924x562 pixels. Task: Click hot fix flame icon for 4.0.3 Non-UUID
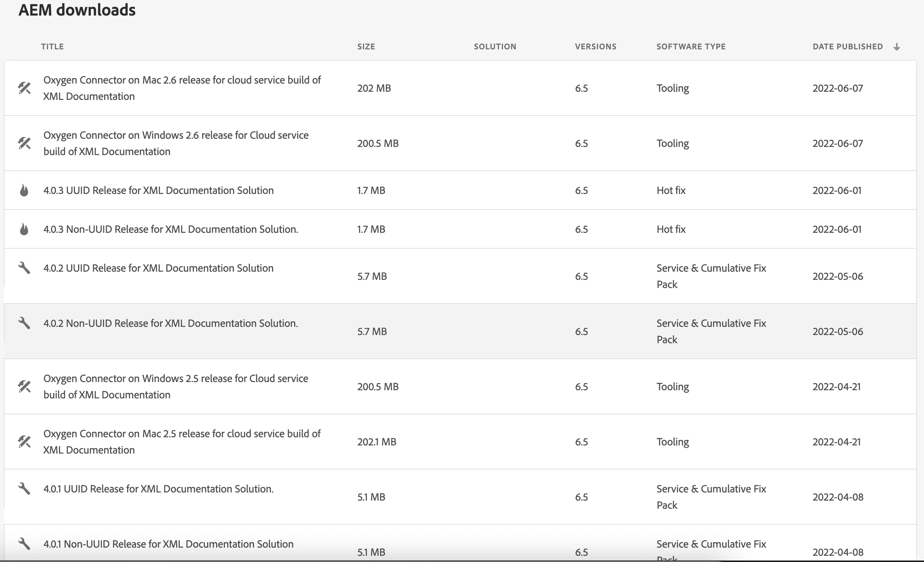[24, 229]
